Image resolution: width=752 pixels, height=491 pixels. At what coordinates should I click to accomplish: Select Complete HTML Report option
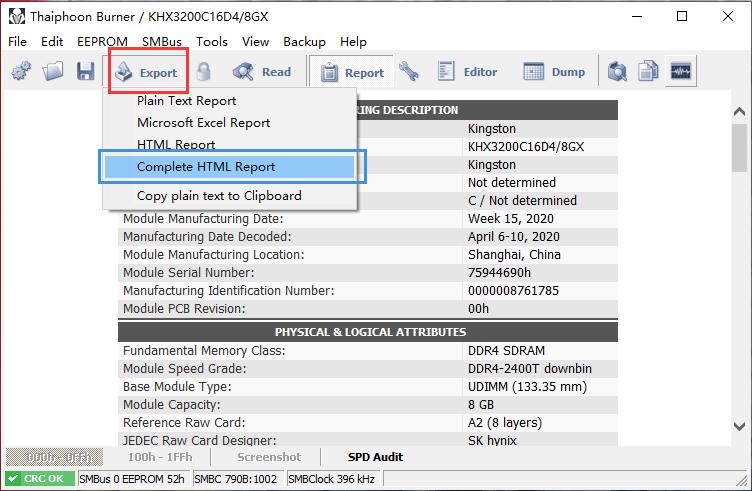pos(206,167)
